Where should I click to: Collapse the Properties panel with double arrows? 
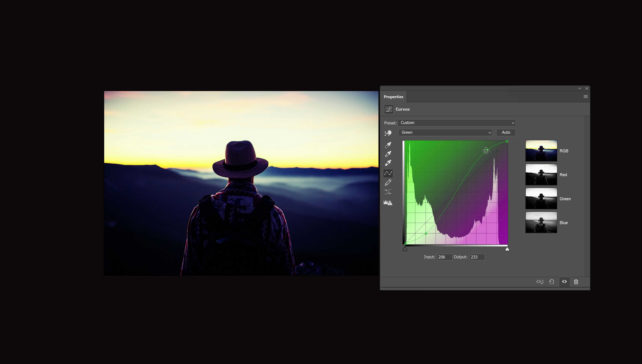click(580, 88)
